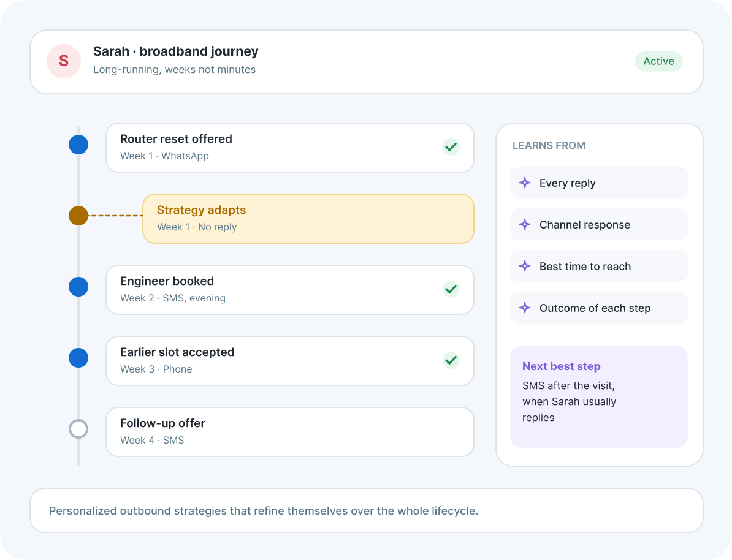Click the Week 1 · No reply label
The width and height of the screenshot is (732, 560).
click(197, 227)
